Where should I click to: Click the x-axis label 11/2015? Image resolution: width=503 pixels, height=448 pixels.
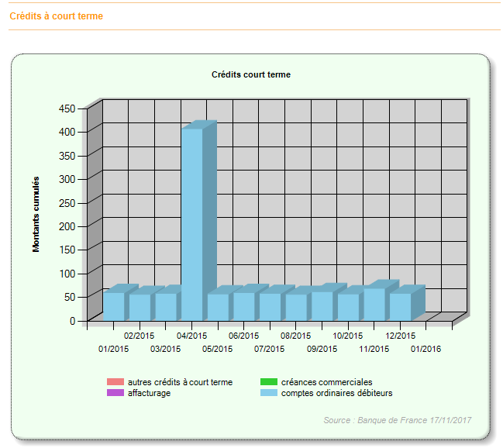click(374, 349)
